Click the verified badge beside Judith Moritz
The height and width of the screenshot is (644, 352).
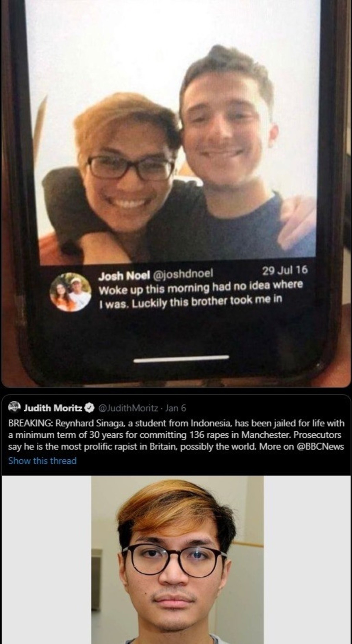pyautogui.click(x=89, y=407)
